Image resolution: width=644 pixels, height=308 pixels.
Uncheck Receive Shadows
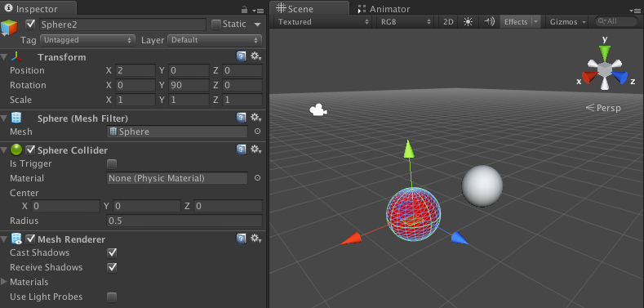[112, 267]
